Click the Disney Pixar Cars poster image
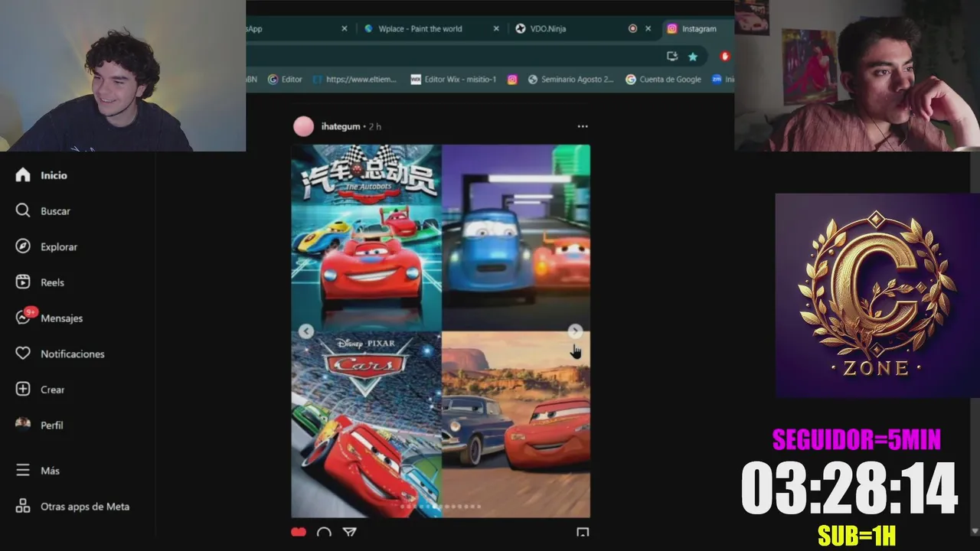The width and height of the screenshot is (980, 551). [366, 425]
